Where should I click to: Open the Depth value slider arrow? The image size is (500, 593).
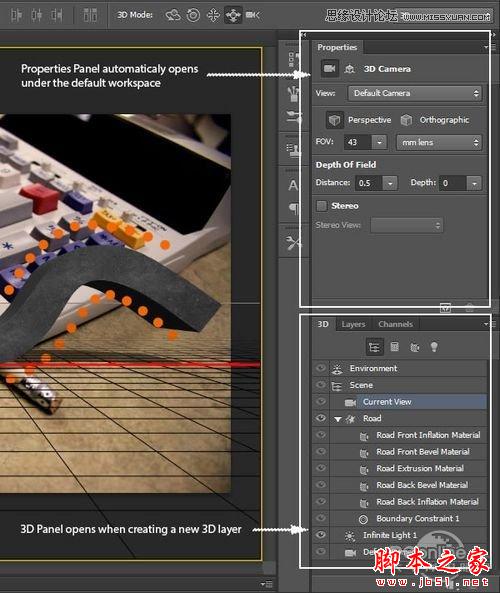pos(474,183)
